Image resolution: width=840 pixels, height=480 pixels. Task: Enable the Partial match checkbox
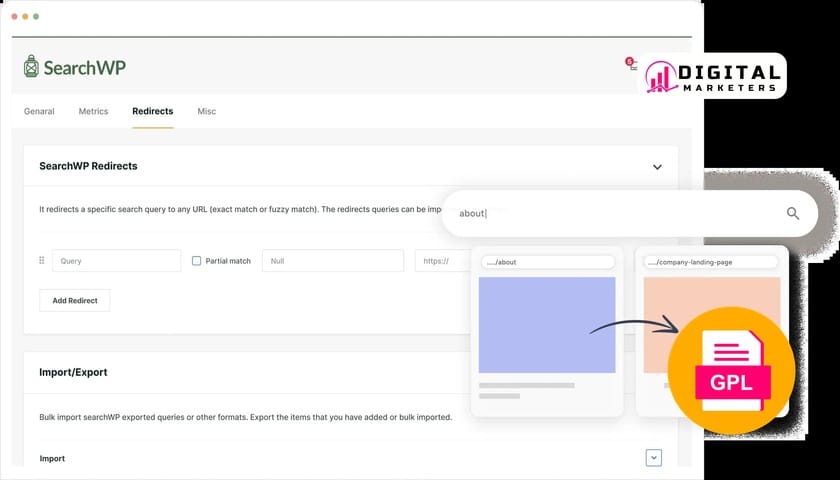(197, 261)
